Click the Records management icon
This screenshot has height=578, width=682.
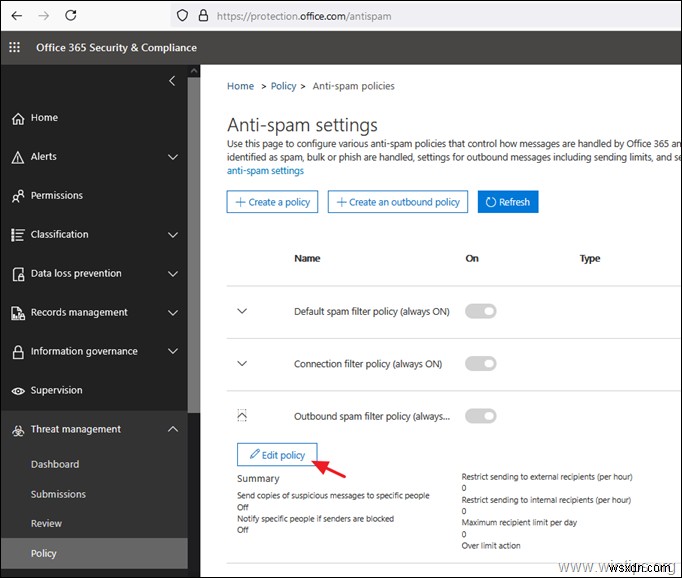pyautogui.click(x=18, y=313)
